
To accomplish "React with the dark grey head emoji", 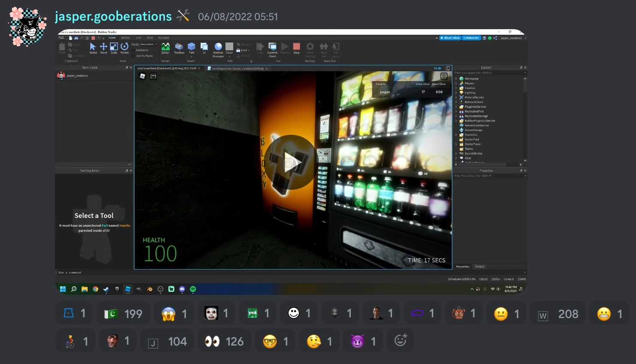I will pos(339,314).
